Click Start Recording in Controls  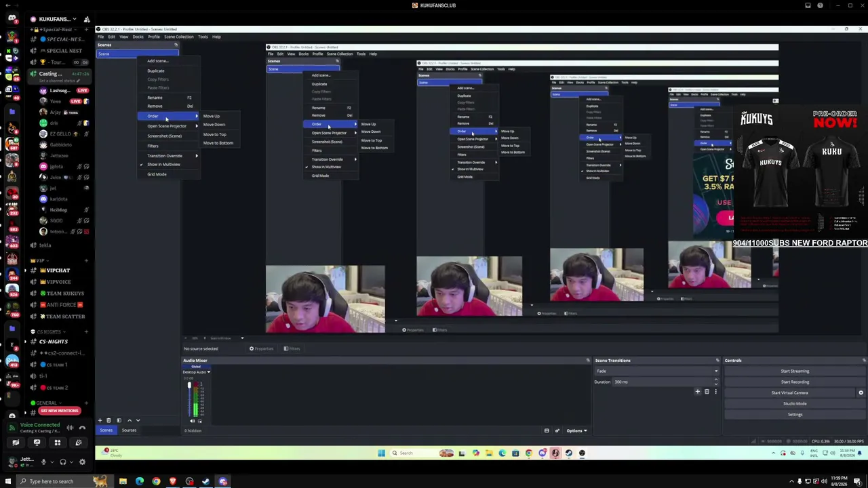pyautogui.click(x=795, y=382)
